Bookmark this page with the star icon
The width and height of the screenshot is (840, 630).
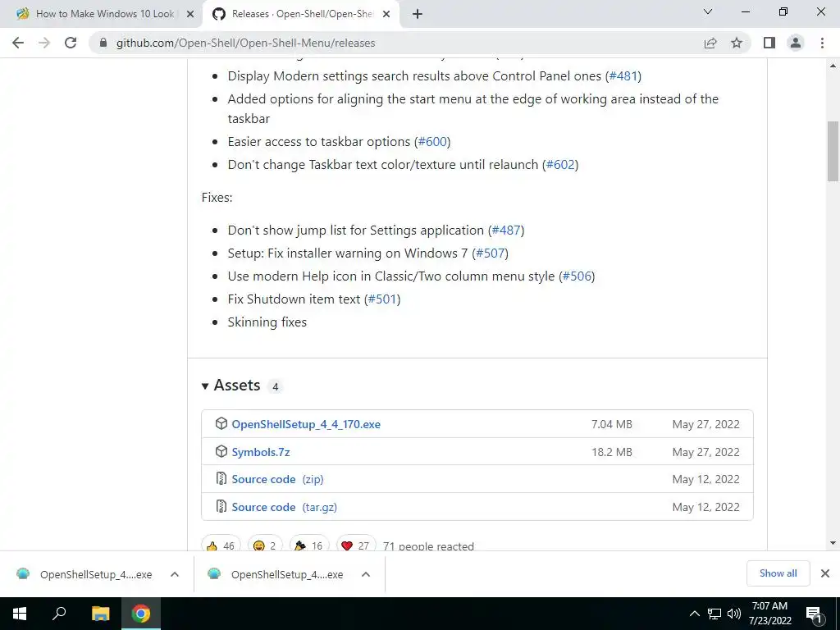[x=737, y=43]
